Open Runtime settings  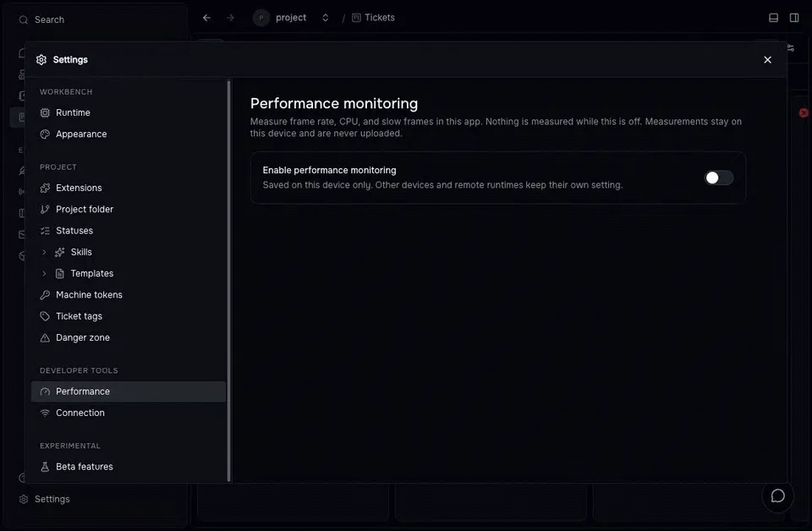[128, 112]
